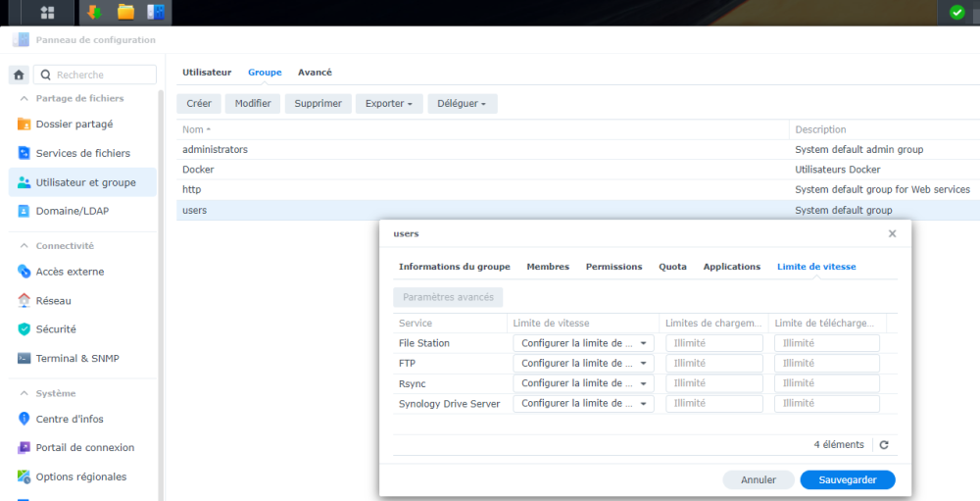Image resolution: width=980 pixels, height=501 pixels.
Task: Open Centre d'infos from the sidebar
Action: (69, 419)
